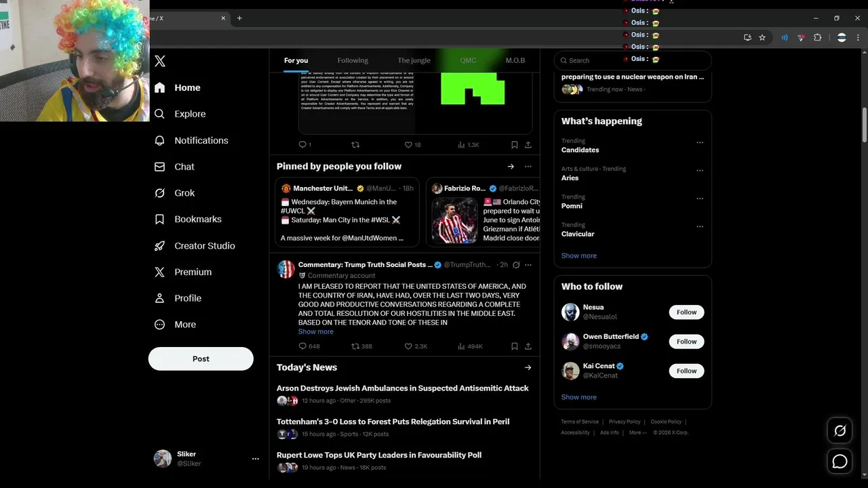Open browser extensions puzzle icon
This screenshot has height=488, width=868.
coord(817,38)
